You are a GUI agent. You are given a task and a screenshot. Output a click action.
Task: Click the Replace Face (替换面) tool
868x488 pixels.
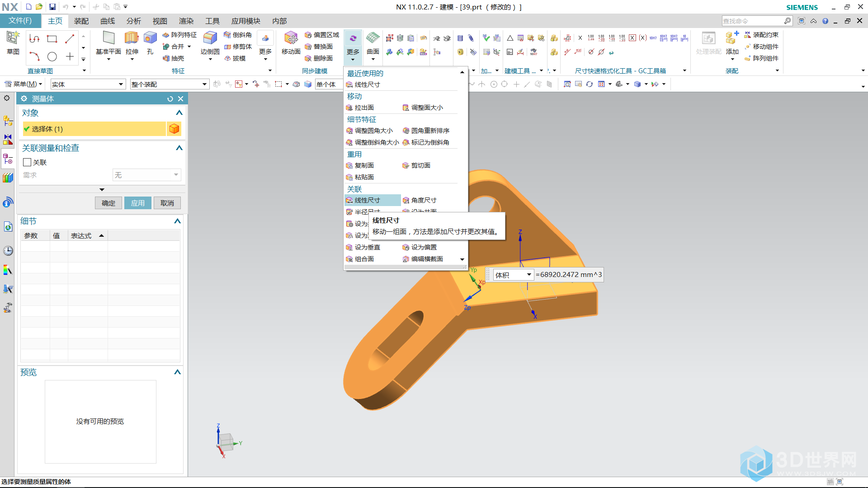(319, 47)
